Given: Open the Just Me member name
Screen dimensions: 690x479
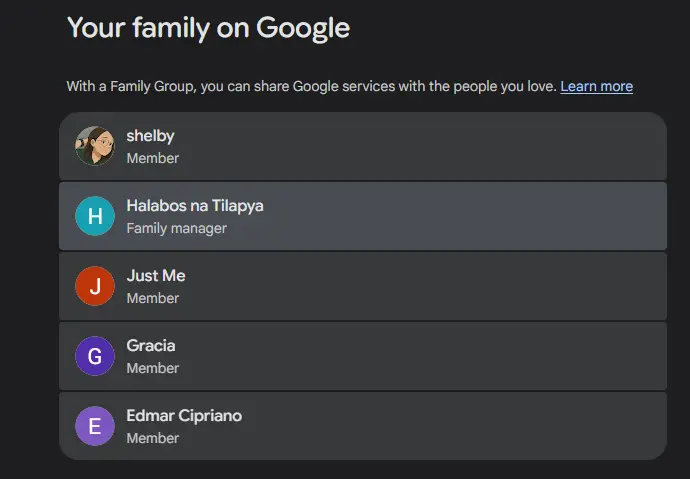Looking at the screenshot, I should [156, 276].
